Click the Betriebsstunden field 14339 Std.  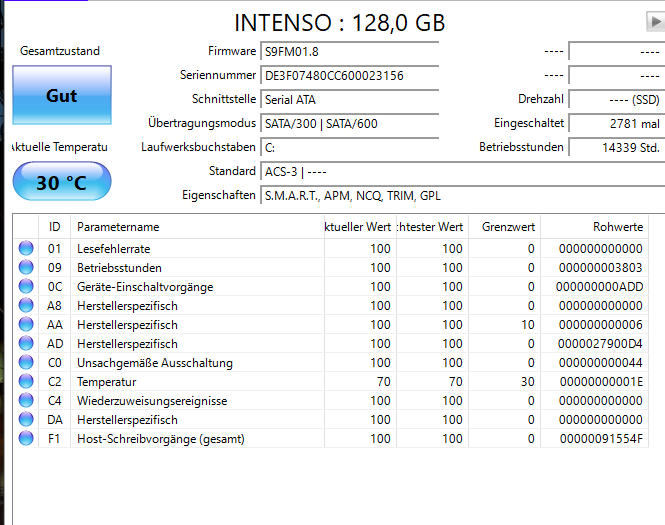pyautogui.click(x=617, y=148)
